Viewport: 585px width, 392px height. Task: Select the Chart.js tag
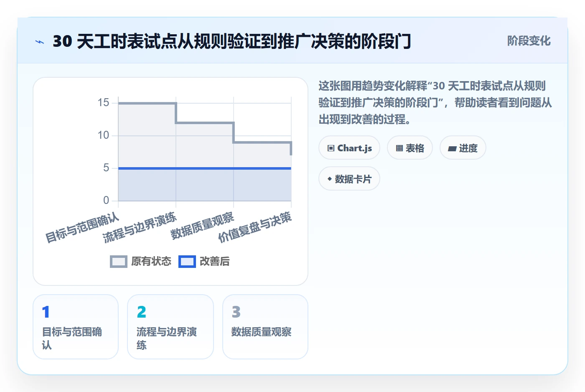click(349, 148)
